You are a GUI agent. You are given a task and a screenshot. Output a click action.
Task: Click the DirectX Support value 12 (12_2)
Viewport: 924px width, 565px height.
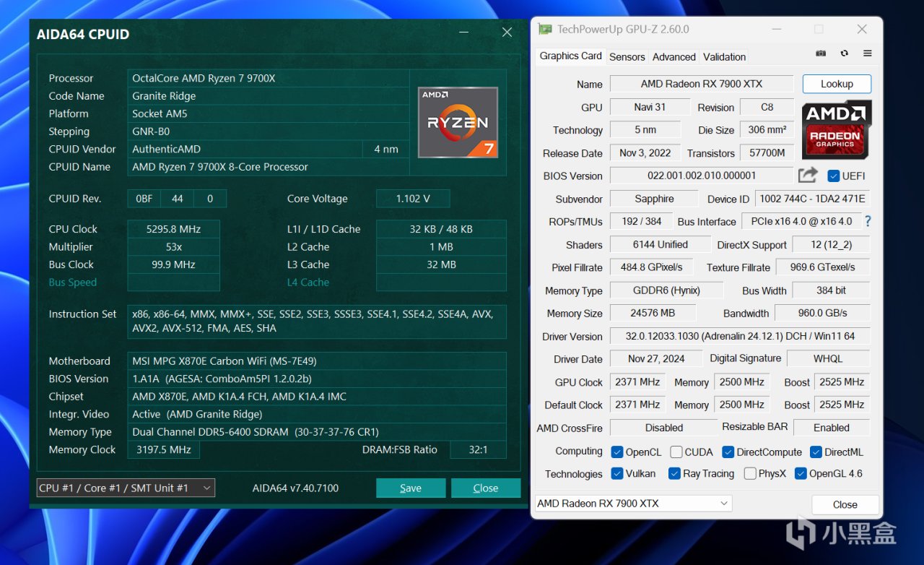point(831,244)
